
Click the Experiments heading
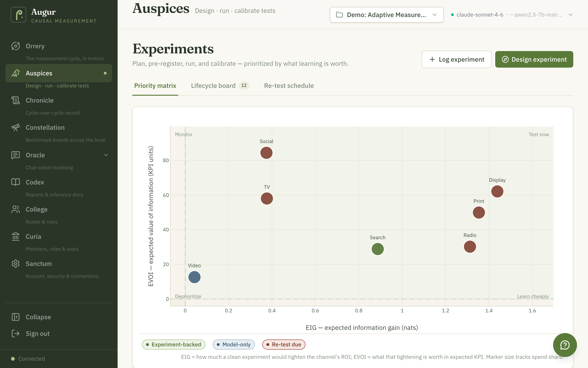pos(173,49)
